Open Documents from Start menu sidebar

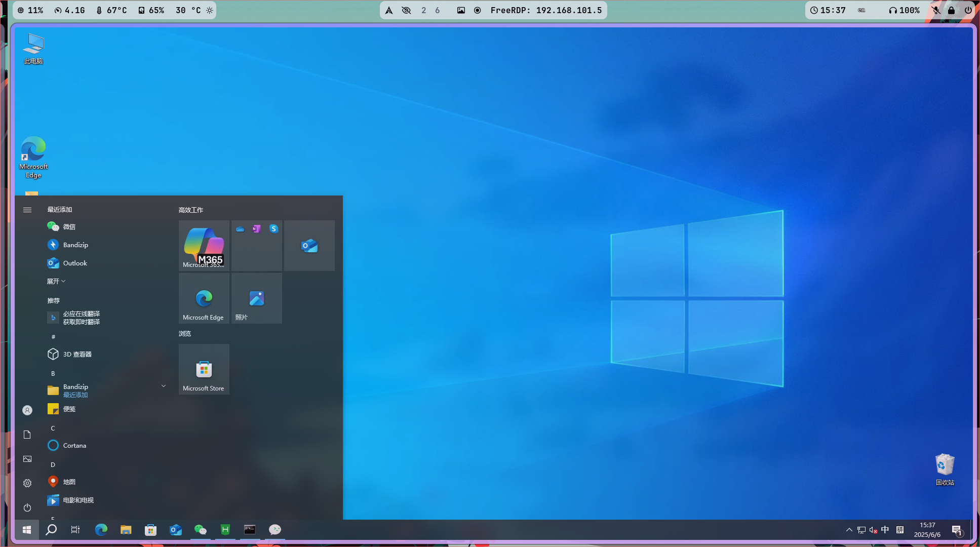coord(27,435)
